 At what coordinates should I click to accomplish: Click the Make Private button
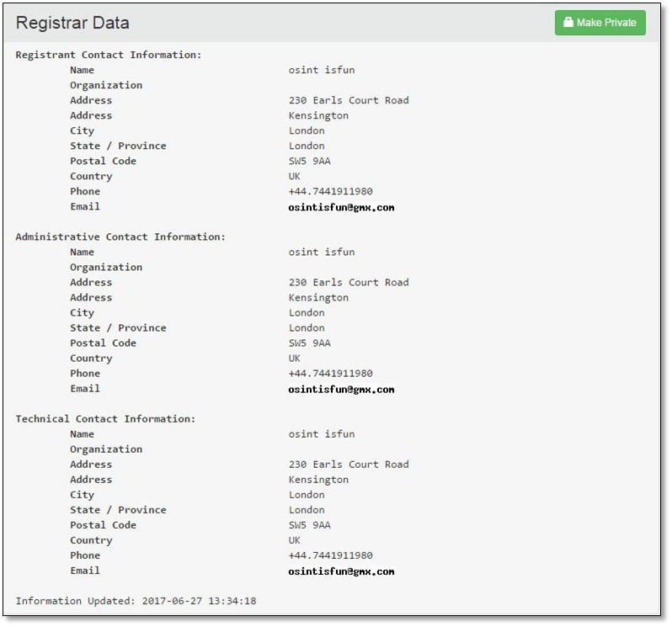(600, 23)
